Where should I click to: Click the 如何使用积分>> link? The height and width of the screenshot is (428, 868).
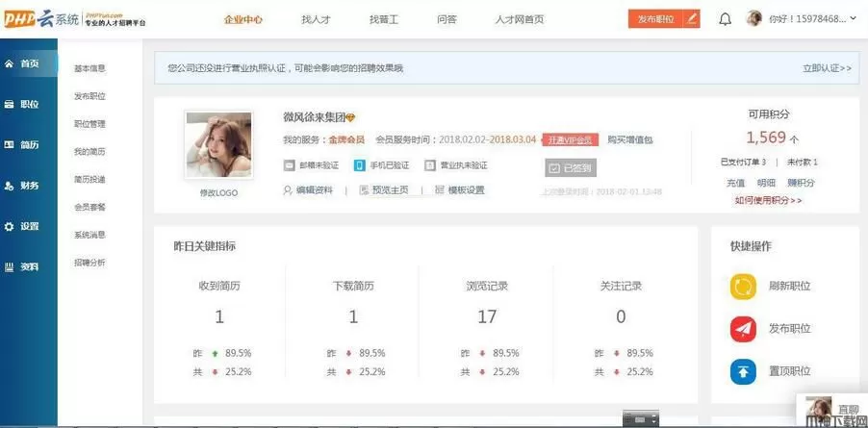768,201
